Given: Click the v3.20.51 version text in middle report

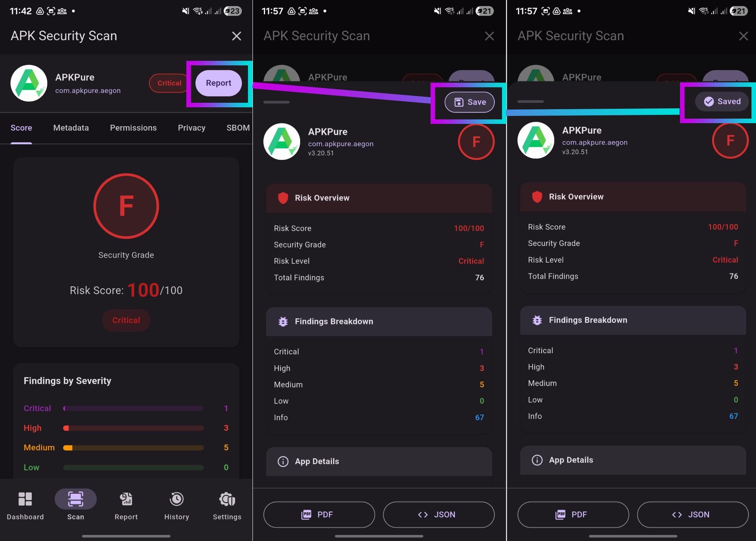Looking at the screenshot, I should (x=321, y=153).
